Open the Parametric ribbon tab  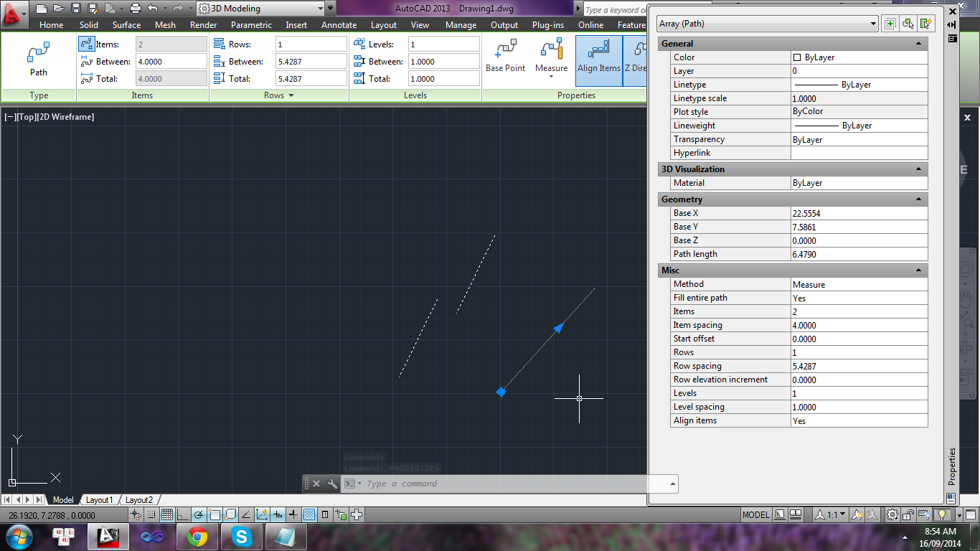(251, 24)
